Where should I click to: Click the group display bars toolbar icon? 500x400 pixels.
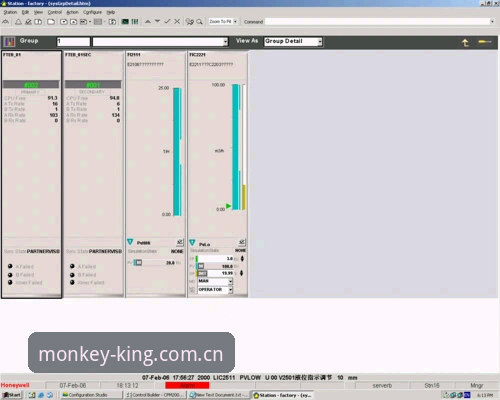[135, 22]
